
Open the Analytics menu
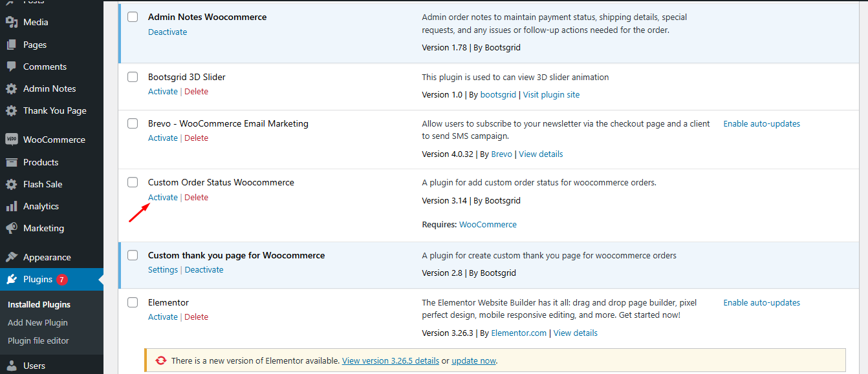click(x=41, y=206)
